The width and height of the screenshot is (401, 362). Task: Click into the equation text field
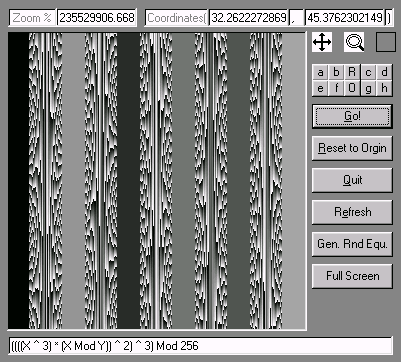(x=200, y=346)
